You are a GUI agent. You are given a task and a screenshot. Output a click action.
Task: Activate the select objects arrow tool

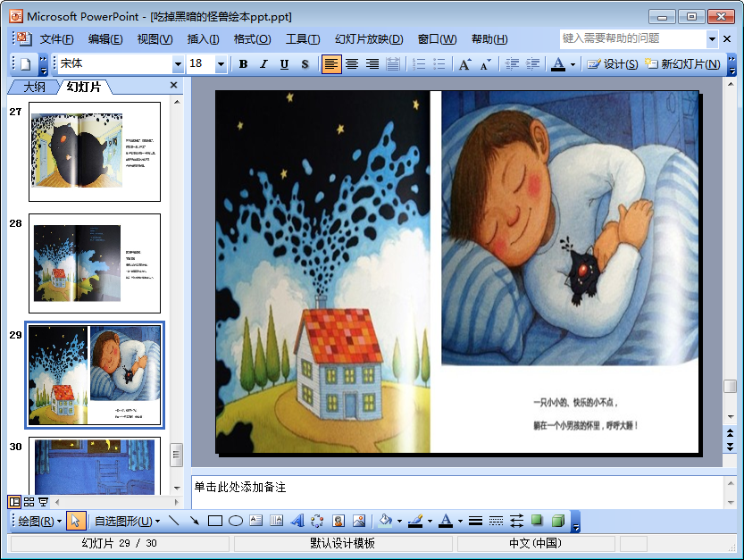[x=75, y=521]
